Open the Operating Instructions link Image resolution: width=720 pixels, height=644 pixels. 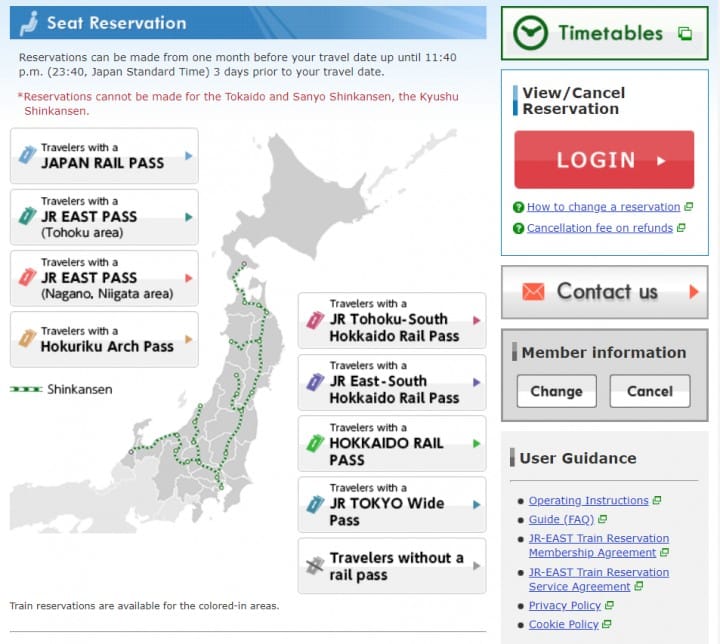pyautogui.click(x=588, y=500)
